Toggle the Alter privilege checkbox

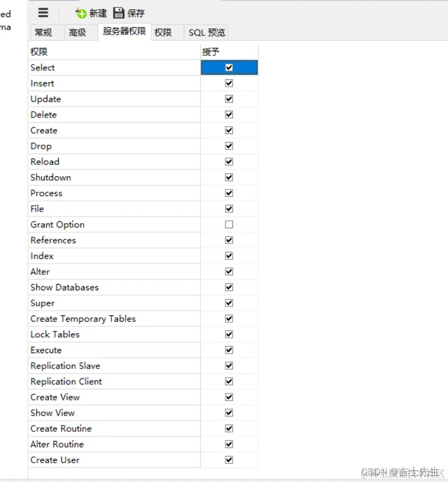[x=229, y=272]
